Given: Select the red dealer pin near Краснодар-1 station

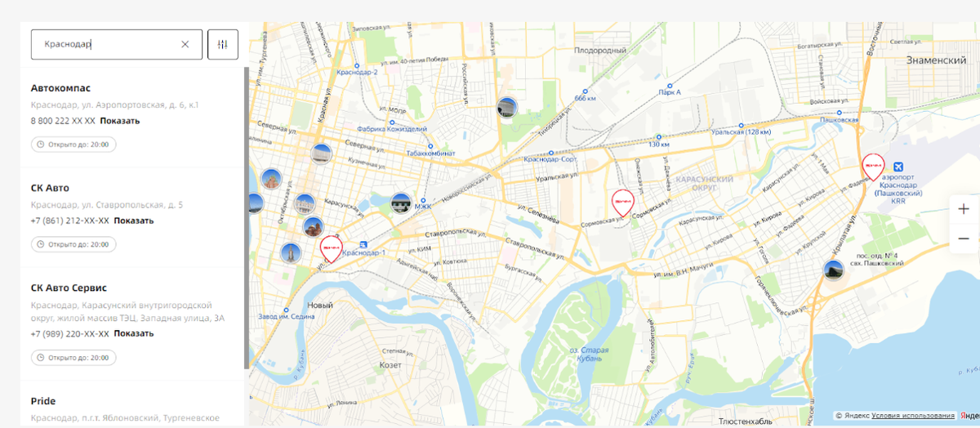Looking at the screenshot, I should (x=331, y=247).
